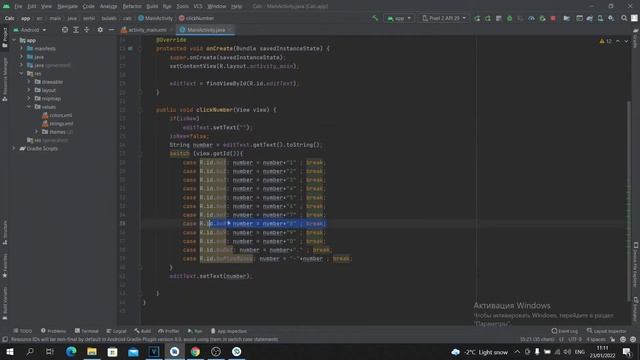
Task: Click the Select Opened File target icon
Action: point(65,30)
